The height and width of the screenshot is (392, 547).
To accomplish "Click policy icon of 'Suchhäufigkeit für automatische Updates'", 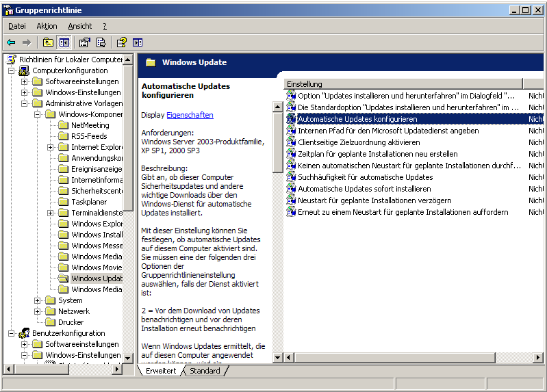I will (291, 177).
